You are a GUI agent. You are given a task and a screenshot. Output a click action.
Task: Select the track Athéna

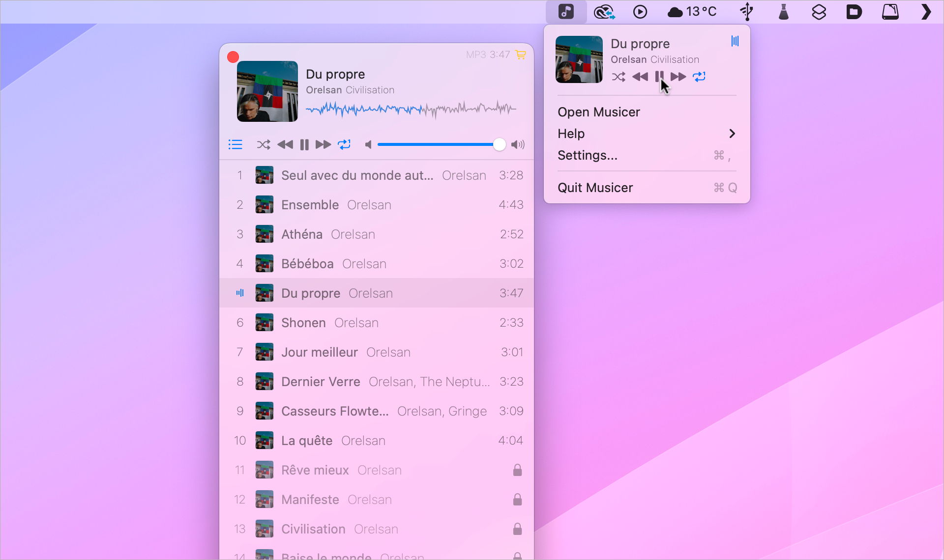377,234
